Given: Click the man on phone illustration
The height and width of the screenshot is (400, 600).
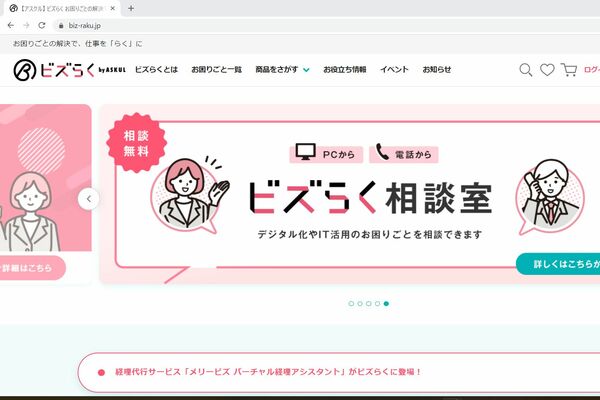Looking at the screenshot, I should point(550,196).
